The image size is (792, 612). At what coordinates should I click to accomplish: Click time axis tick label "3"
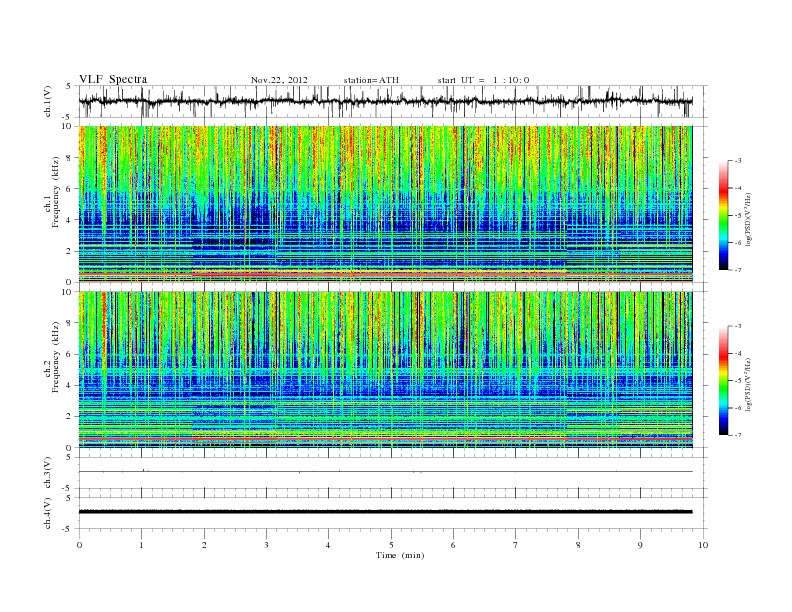266,545
